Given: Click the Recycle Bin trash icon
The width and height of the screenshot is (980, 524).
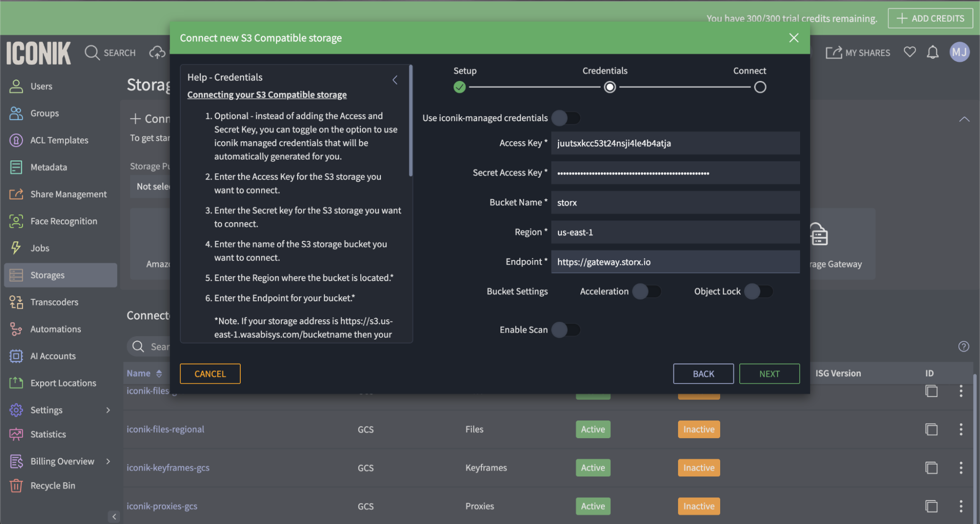Looking at the screenshot, I should coord(16,486).
